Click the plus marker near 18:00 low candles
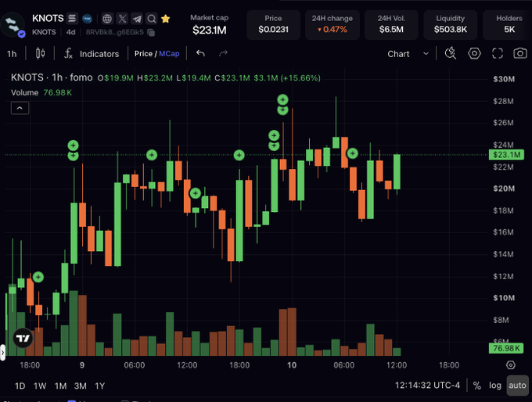The width and height of the screenshot is (532, 402). [x=38, y=277]
